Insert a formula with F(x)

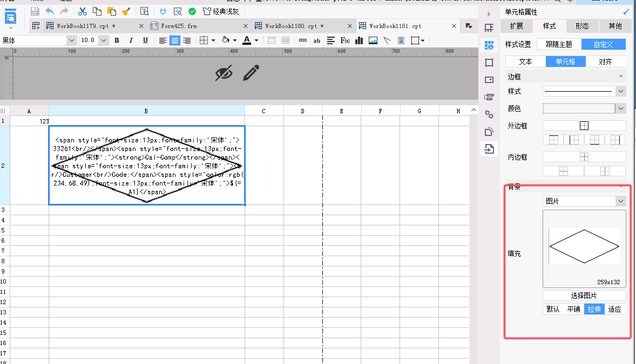(x=345, y=40)
